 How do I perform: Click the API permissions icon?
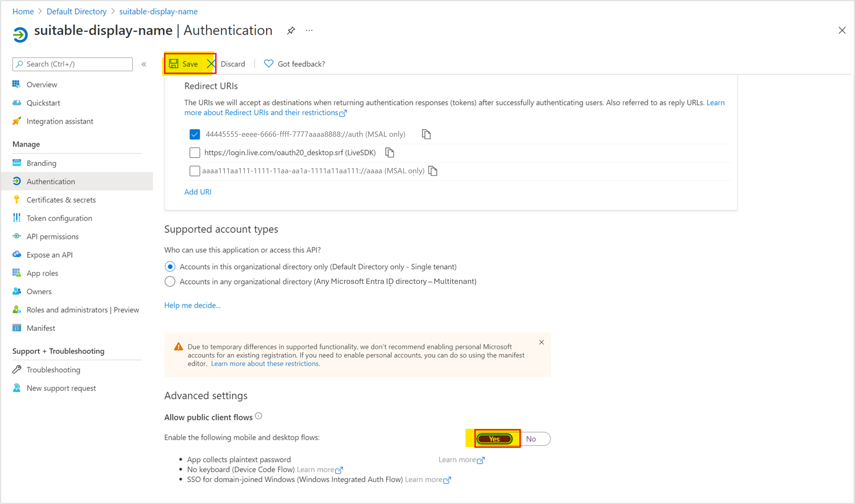[x=16, y=236]
